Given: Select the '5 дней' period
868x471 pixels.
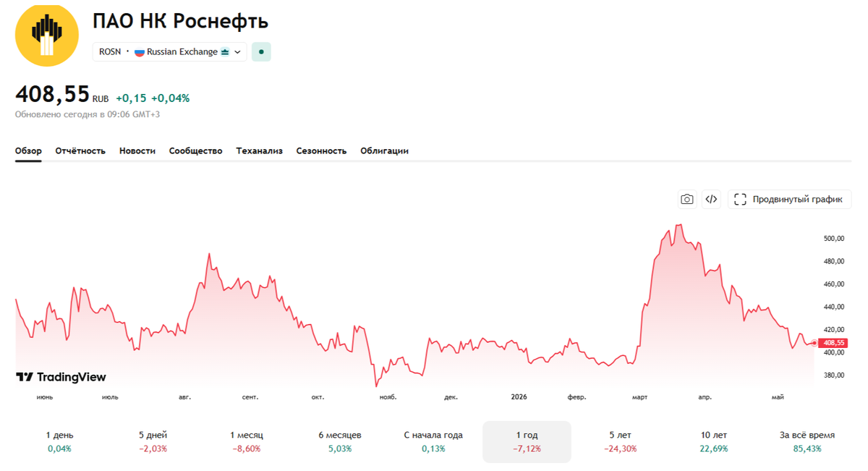Looking at the screenshot, I should point(153,441).
